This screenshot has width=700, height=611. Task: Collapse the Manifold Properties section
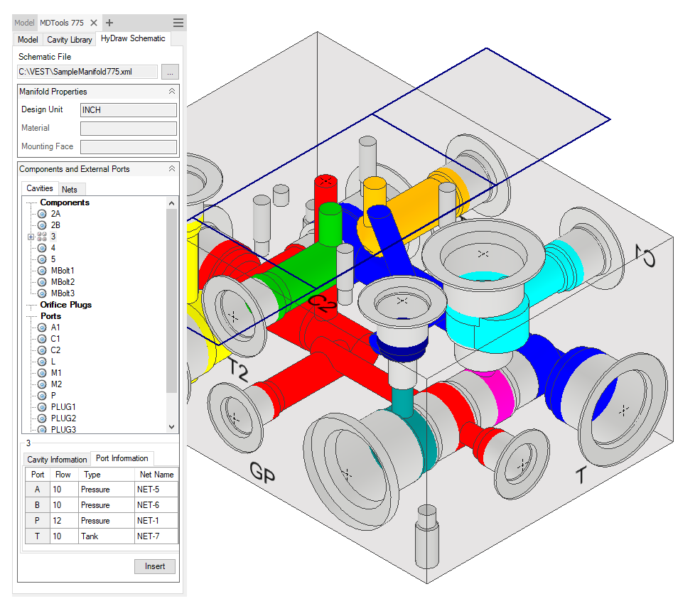(171, 92)
